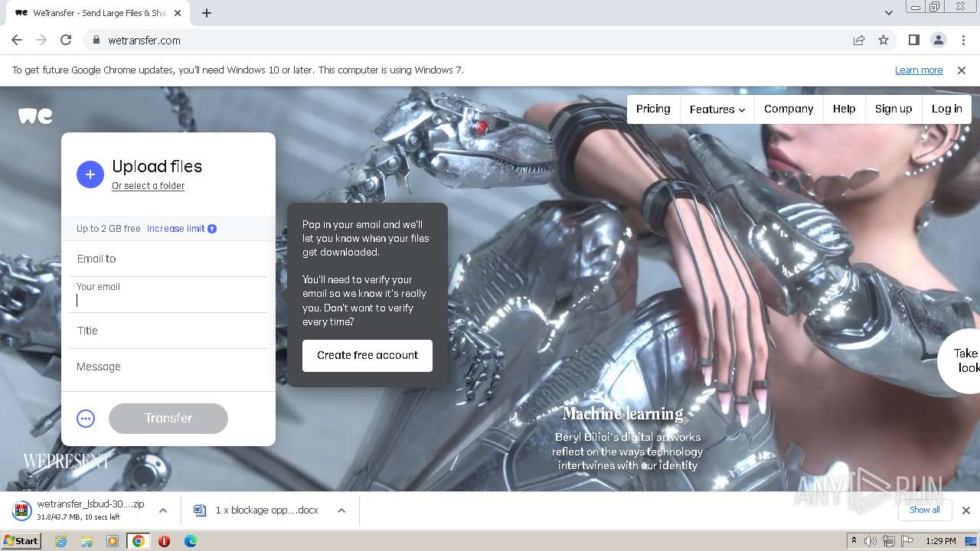The height and width of the screenshot is (551, 980).
Task: Click the address bar URL wetransfer.com
Action: pyautogui.click(x=145, y=41)
